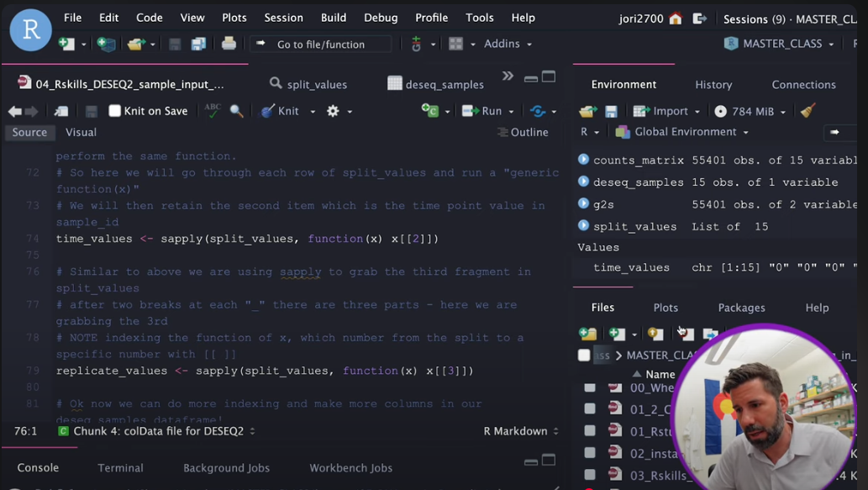
Task: Open the Import dataset dropdown
Action: [x=667, y=111]
